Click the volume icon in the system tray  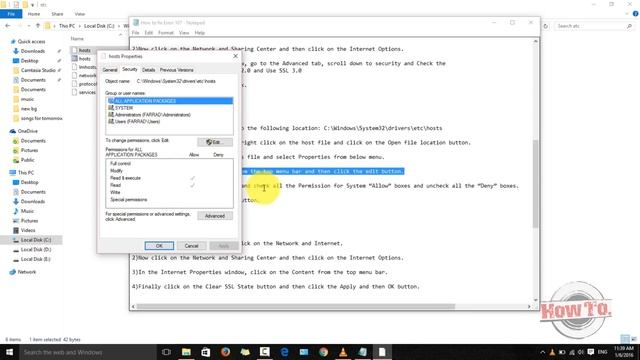(580, 352)
